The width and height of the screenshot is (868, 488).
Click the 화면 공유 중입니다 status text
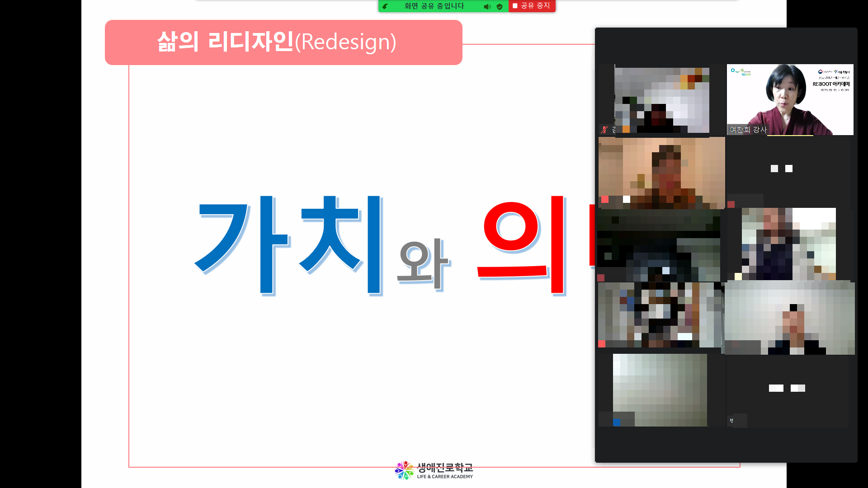(434, 6)
